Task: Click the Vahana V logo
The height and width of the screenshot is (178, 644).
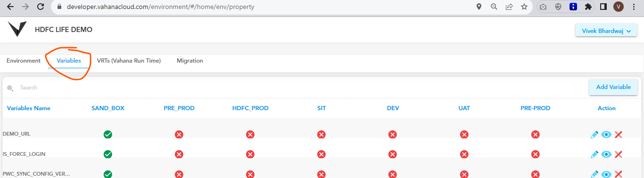Action: point(17,29)
